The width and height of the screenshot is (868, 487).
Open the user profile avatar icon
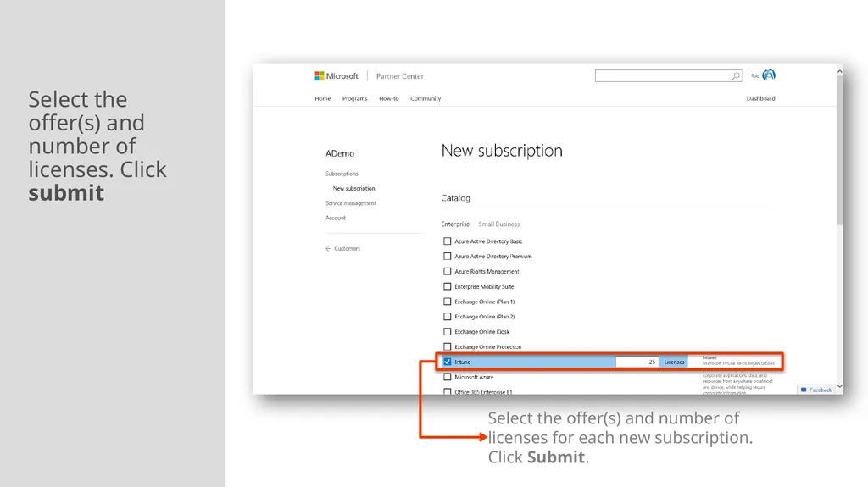pos(769,75)
